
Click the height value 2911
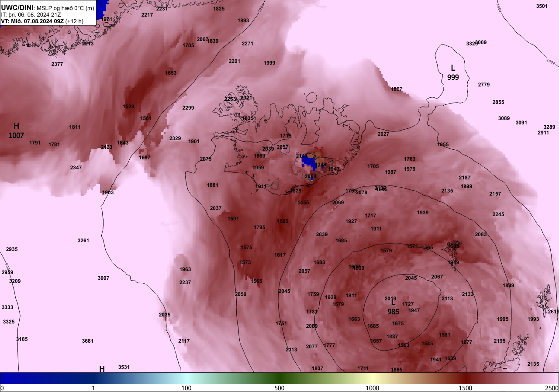coord(543,133)
